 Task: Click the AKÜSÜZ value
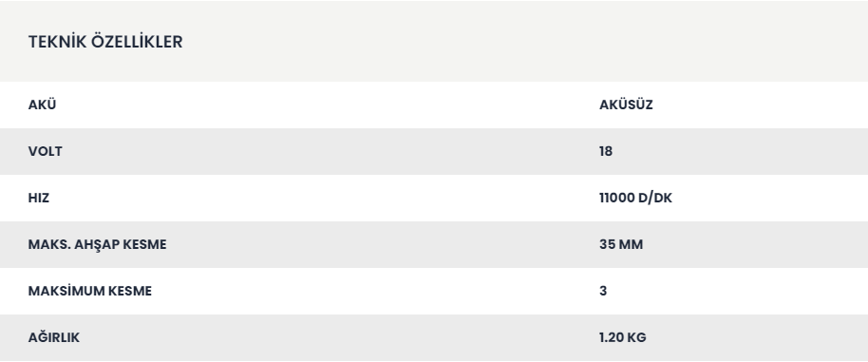tap(626, 105)
